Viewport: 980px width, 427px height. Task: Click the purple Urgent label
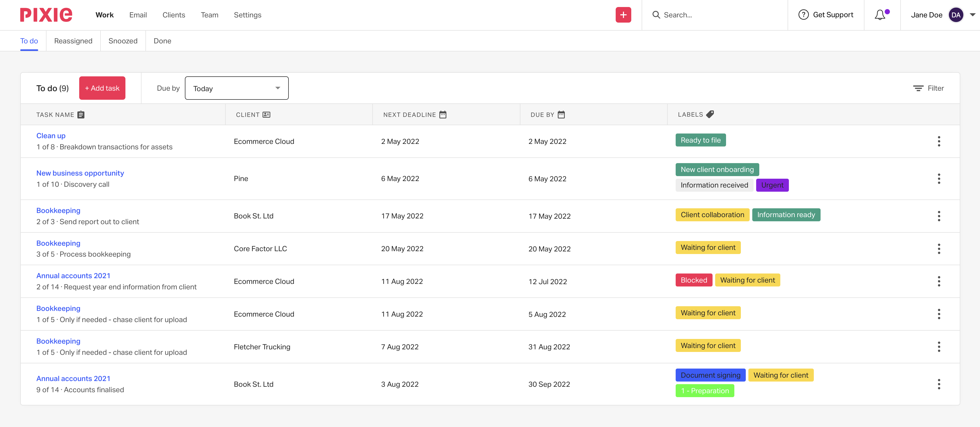point(772,185)
